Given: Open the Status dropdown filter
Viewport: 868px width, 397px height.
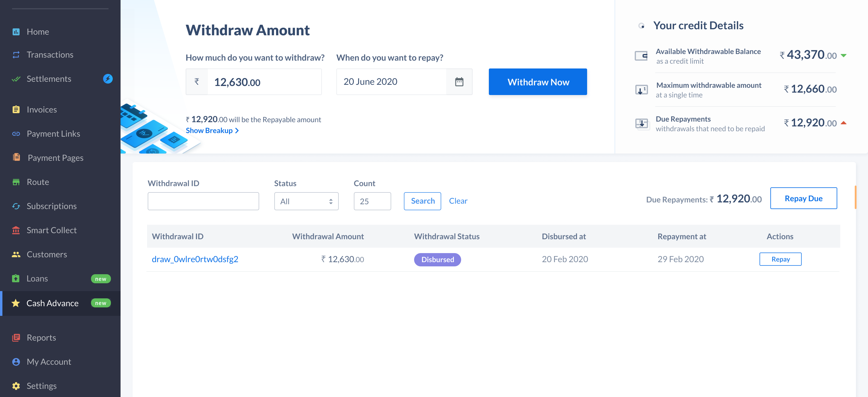Looking at the screenshot, I should tap(306, 201).
